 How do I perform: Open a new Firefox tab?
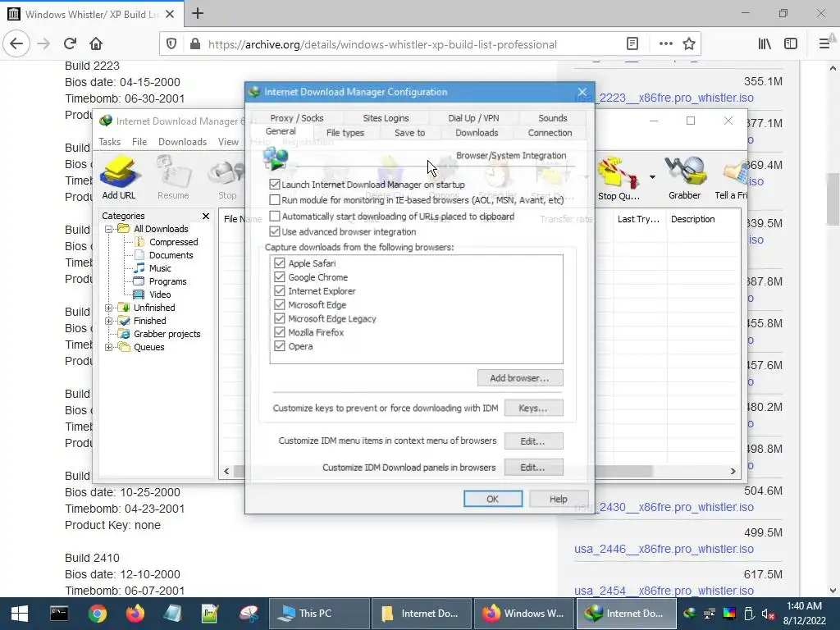pos(198,13)
